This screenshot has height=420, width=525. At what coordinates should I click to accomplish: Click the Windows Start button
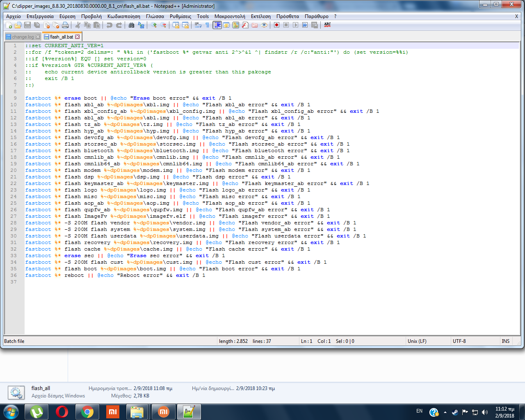point(11,412)
